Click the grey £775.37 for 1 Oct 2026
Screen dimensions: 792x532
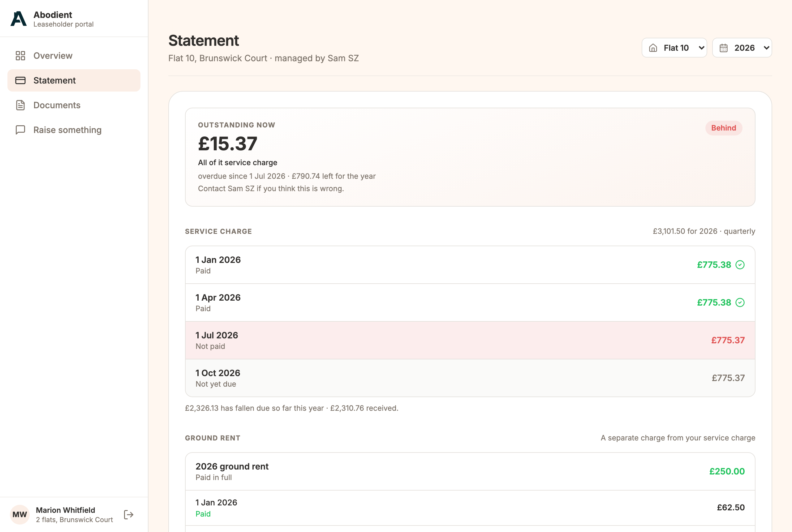pos(728,378)
